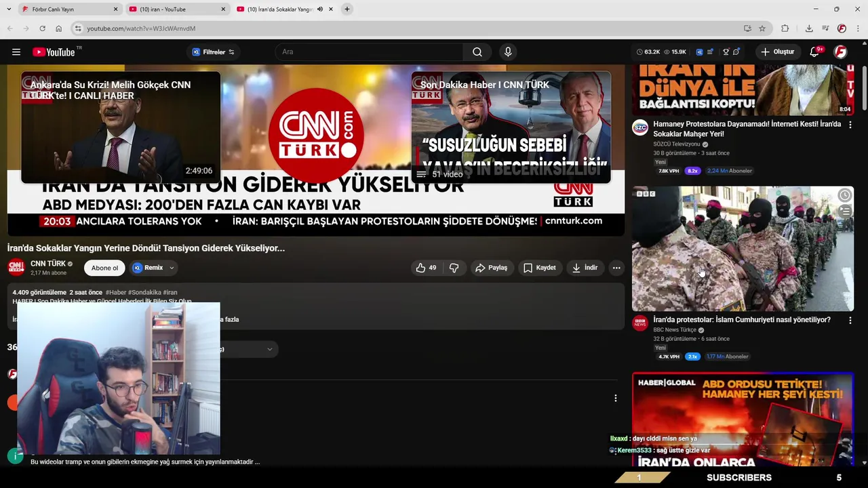This screenshot has width=868, height=488.
Task: Click the #Haber hashtag
Action: pos(115,293)
